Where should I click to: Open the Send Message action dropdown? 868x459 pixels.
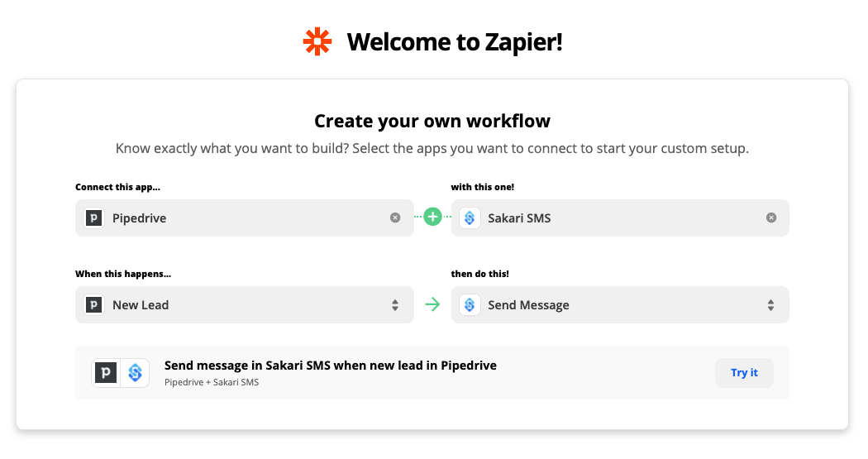pyautogui.click(x=620, y=304)
